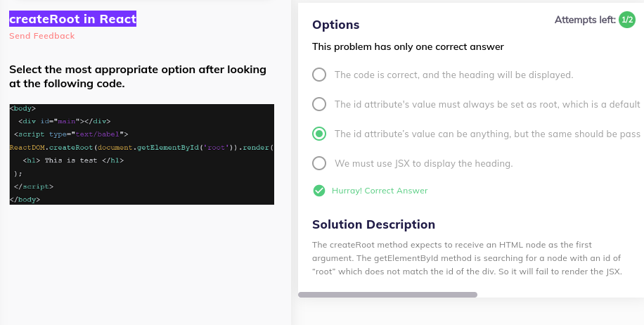Click the code snippet image

pos(141,154)
